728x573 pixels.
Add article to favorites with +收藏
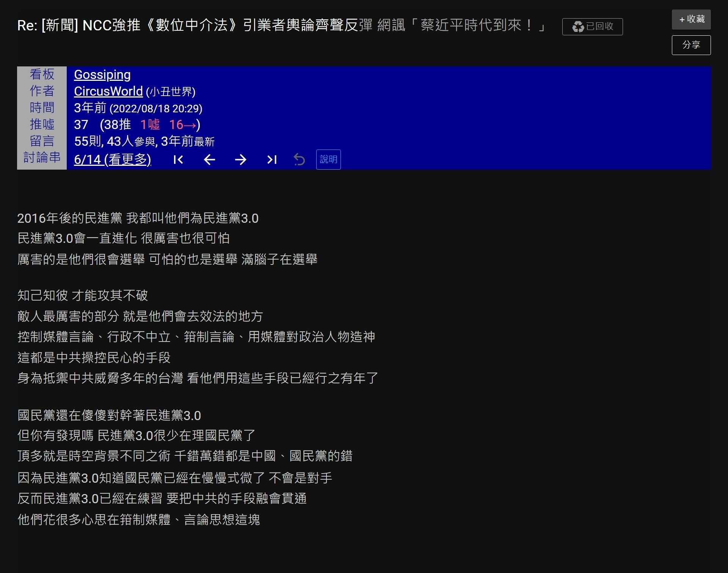click(x=691, y=19)
